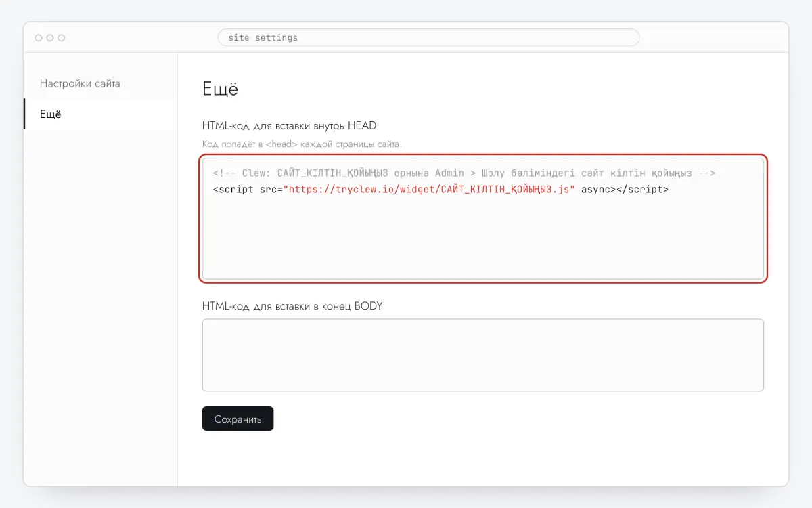Click the word "async" in the script tag

pos(595,190)
